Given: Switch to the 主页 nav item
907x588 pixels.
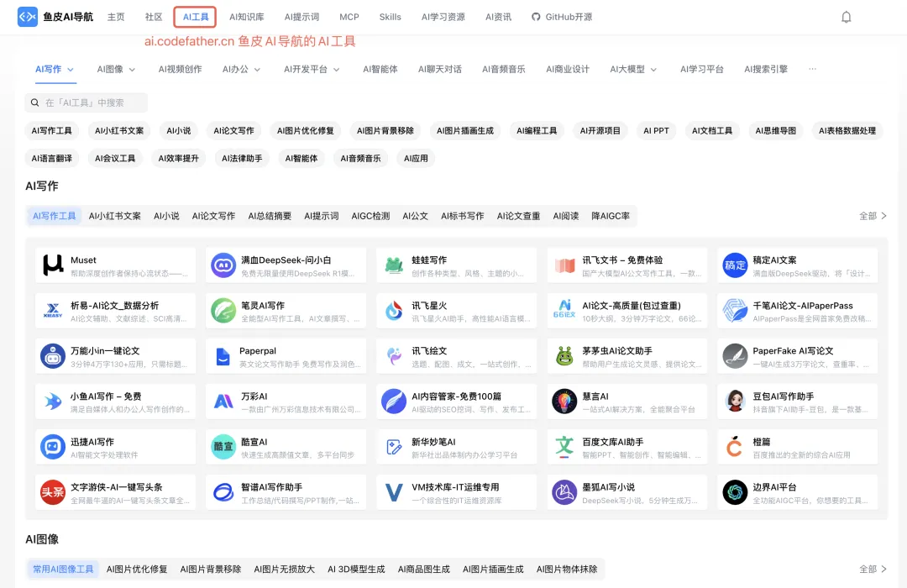Looking at the screenshot, I should coord(115,17).
